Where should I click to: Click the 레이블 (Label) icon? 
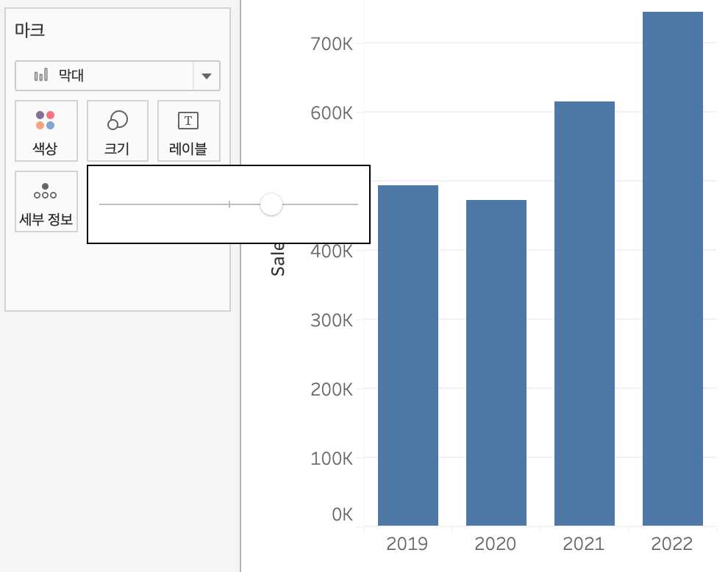188,130
